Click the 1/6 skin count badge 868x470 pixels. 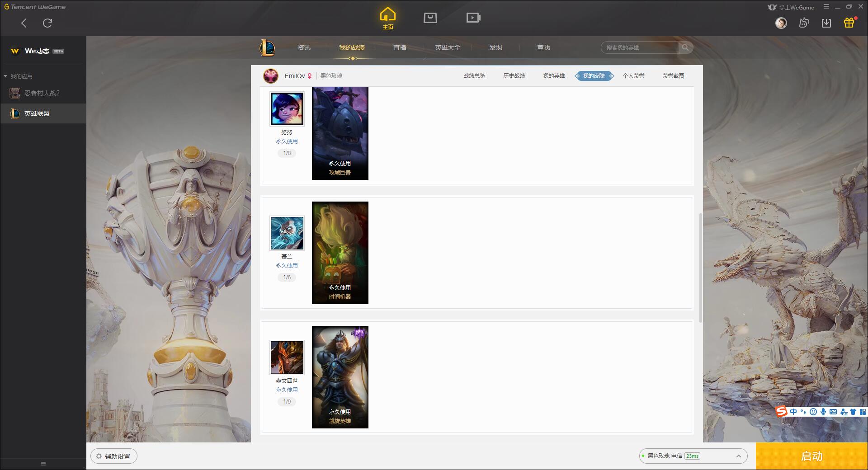click(x=287, y=277)
